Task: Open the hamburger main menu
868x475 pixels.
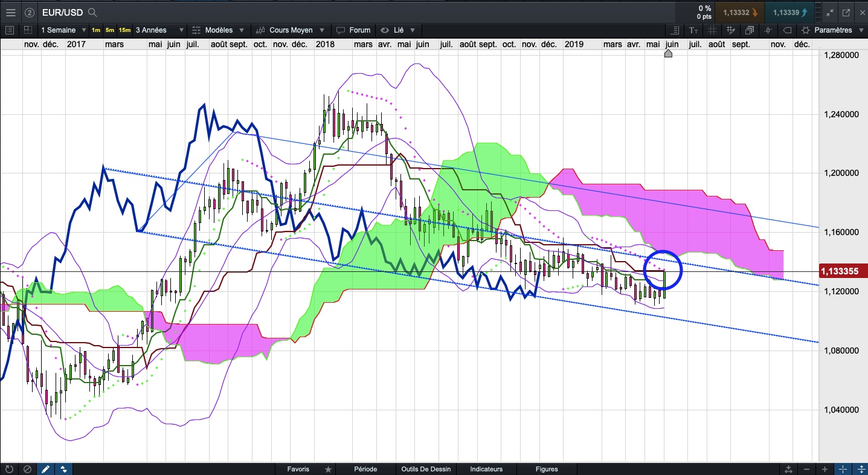Action: coord(10,12)
